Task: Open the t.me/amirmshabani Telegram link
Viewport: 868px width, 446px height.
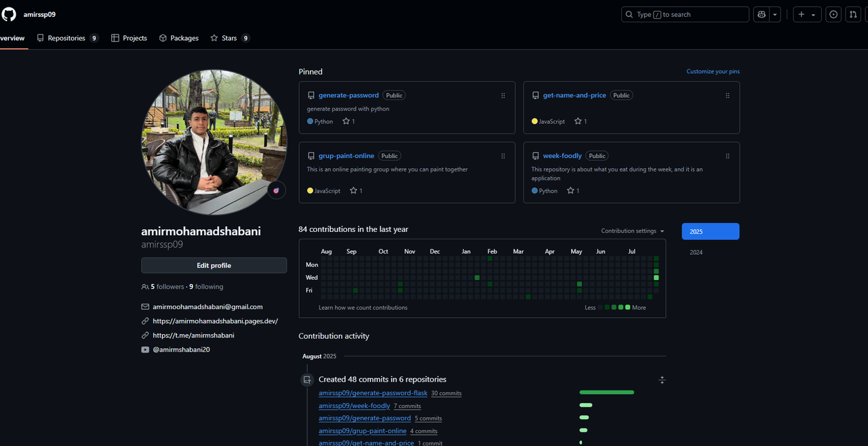Action: pyautogui.click(x=193, y=336)
